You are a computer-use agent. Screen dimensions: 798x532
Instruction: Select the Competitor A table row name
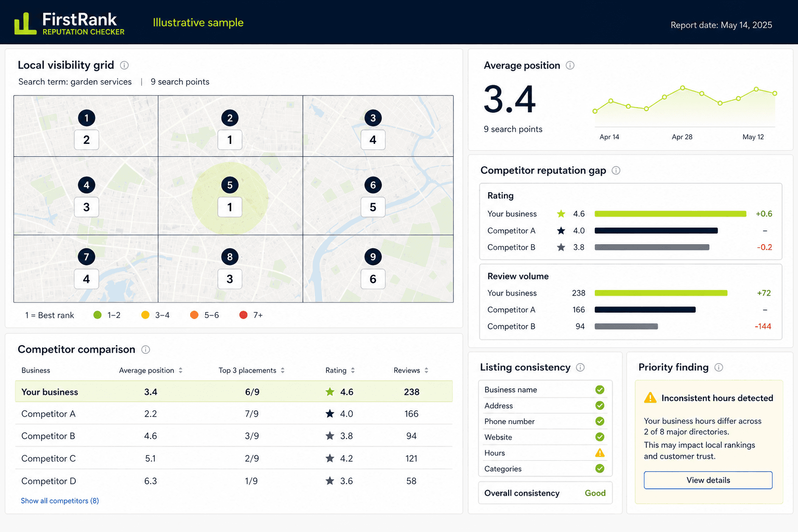(48, 414)
